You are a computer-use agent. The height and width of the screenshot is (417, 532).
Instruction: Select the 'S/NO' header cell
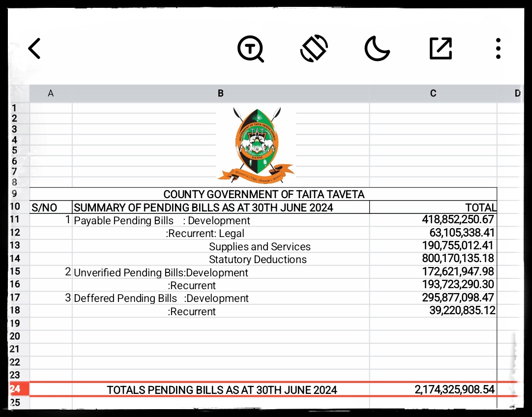pyautogui.click(x=51, y=208)
